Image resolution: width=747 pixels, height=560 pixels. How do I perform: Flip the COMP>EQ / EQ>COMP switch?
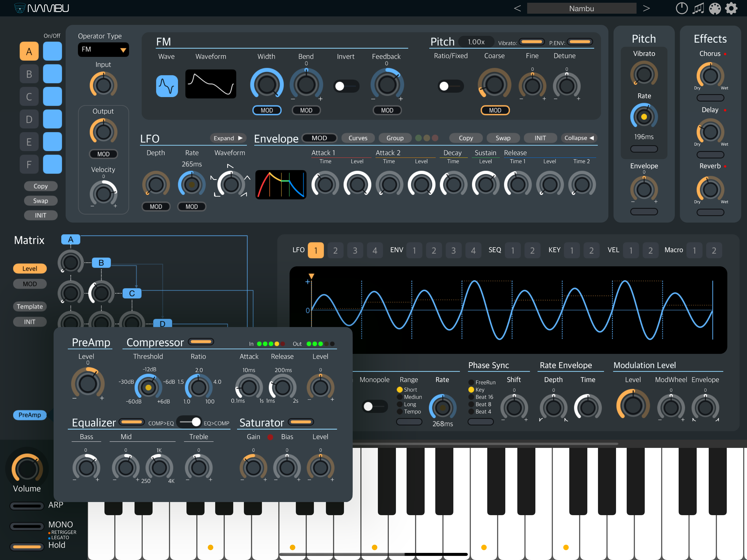click(189, 422)
